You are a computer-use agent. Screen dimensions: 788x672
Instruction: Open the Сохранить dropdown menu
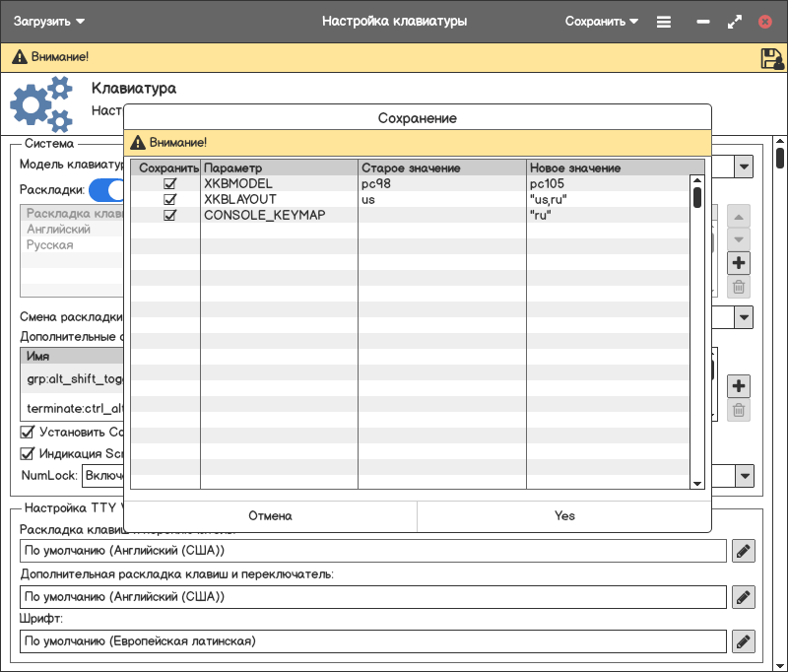(x=602, y=21)
